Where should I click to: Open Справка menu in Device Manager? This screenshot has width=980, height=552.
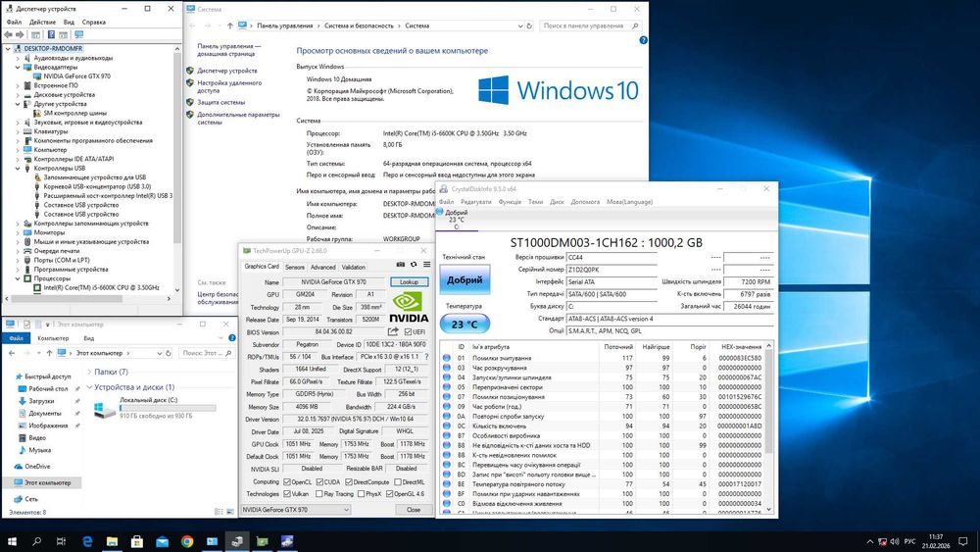[94, 22]
